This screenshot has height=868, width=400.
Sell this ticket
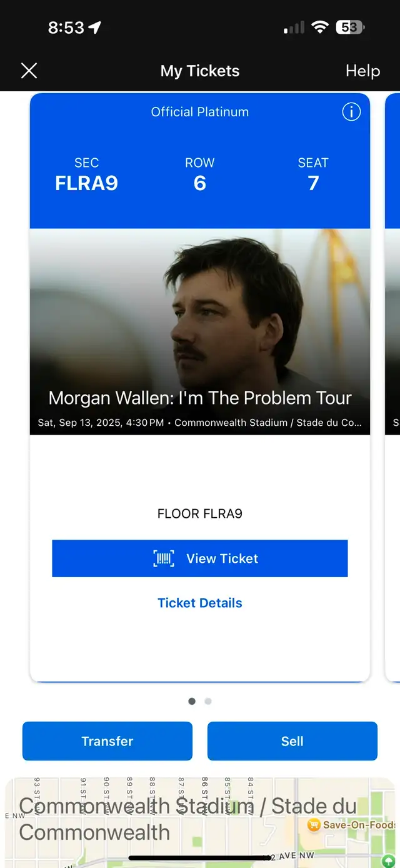pos(292,741)
